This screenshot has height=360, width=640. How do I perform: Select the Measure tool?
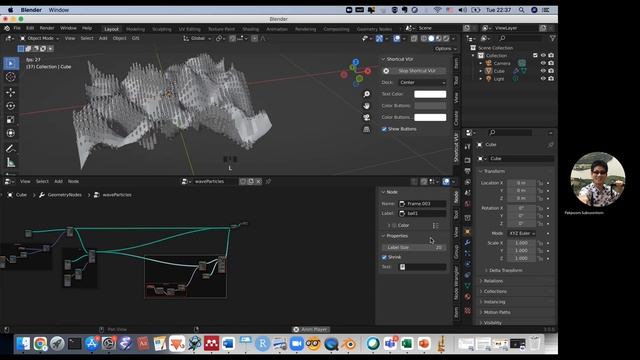11,162
